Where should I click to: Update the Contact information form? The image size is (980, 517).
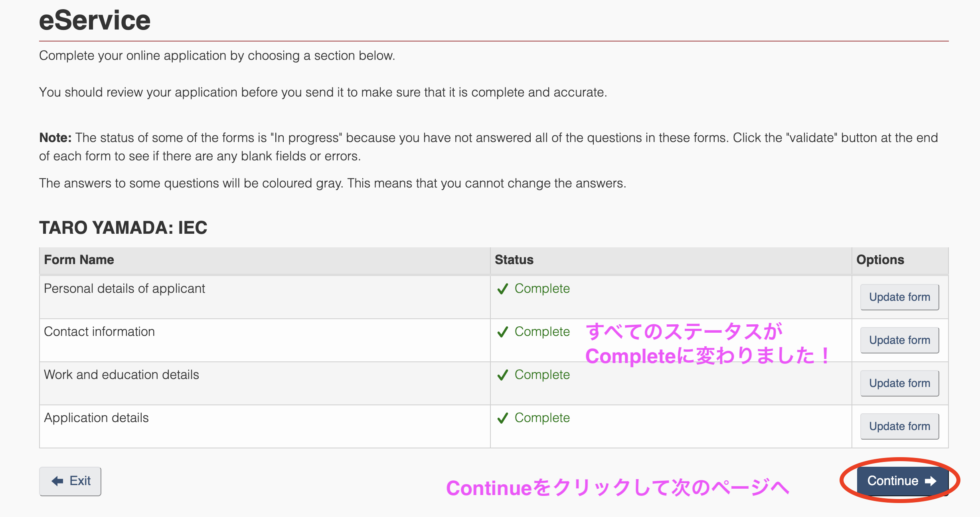pos(899,340)
